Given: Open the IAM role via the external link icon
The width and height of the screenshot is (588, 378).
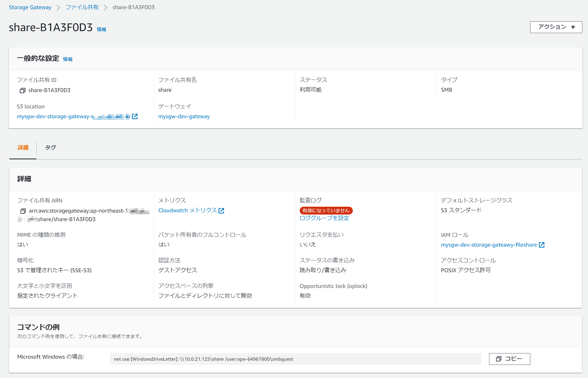Looking at the screenshot, I should [x=542, y=245].
